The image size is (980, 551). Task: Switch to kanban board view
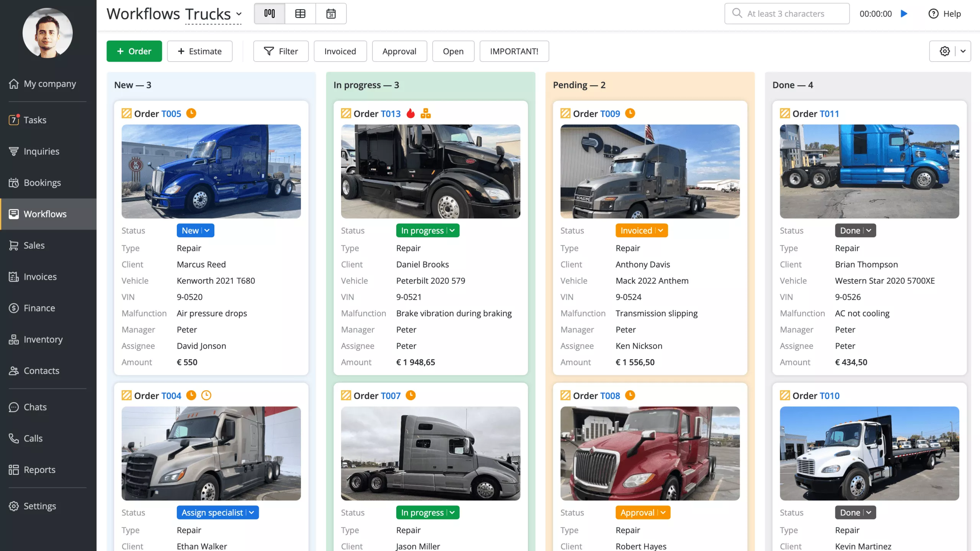269,14
